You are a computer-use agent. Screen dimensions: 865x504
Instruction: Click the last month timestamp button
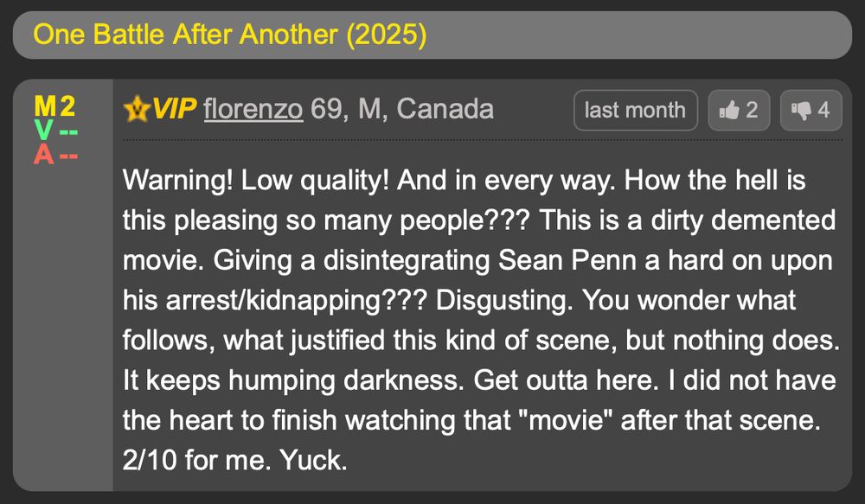(x=636, y=110)
